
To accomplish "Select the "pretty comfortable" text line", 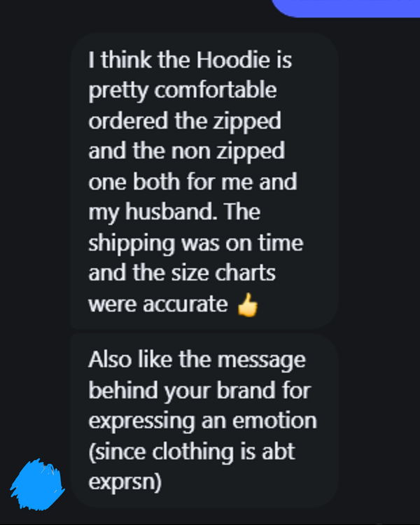I will click(183, 91).
